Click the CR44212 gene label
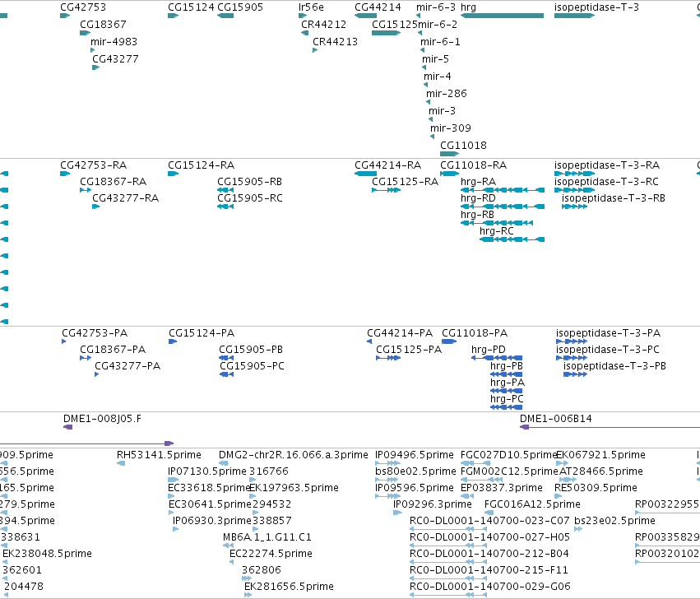 (323, 24)
